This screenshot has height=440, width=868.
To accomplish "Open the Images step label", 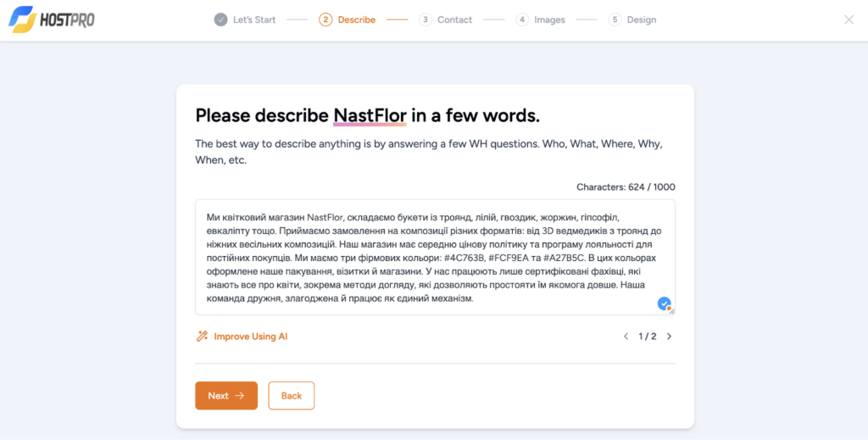I will tap(549, 20).
